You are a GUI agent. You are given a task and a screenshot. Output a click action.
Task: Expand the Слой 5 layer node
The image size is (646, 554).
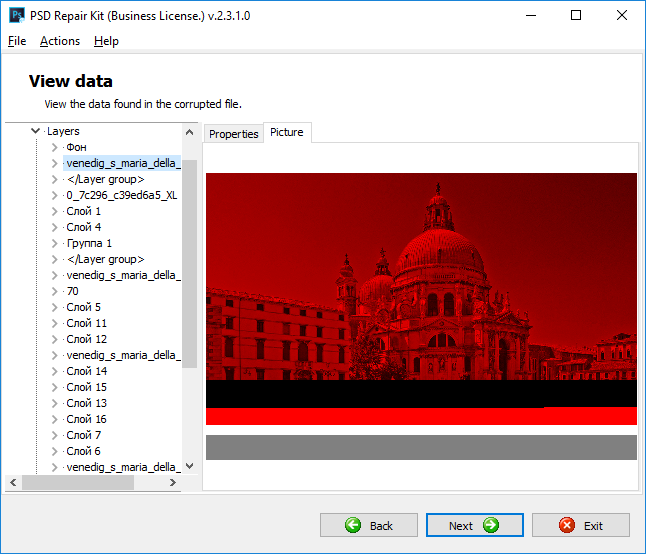pyautogui.click(x=54, y=307)
